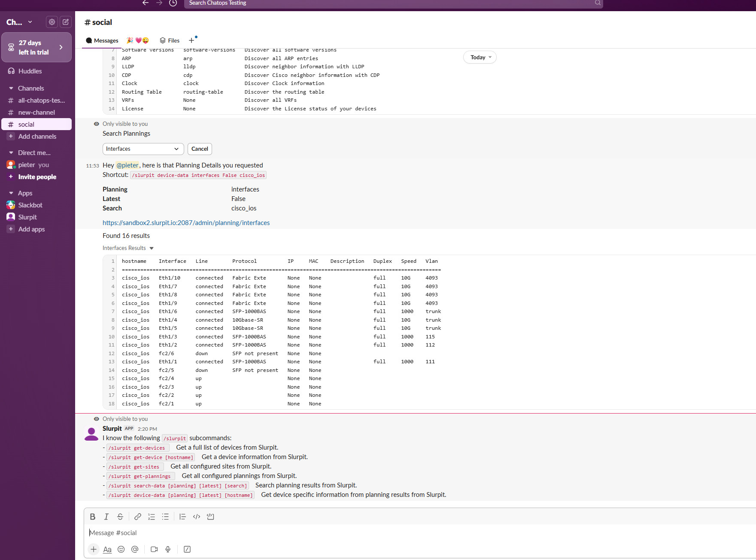Click the @pieter mention
Viewport: 756px width, 560px height.
point(128,165)
